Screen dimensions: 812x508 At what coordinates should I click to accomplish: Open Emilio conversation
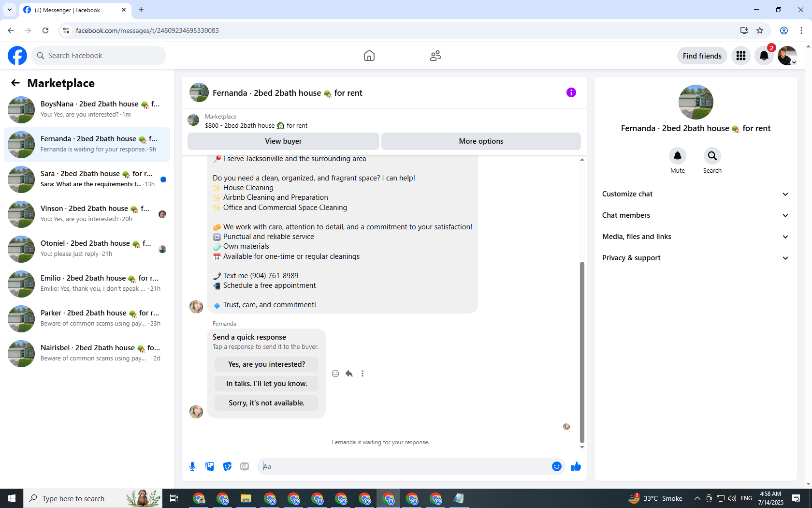coord(87,284)
